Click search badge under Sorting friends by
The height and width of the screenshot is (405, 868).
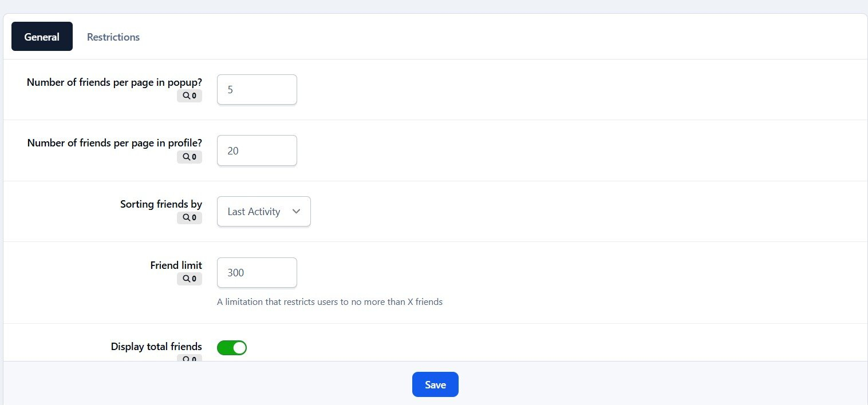[190, 218]
